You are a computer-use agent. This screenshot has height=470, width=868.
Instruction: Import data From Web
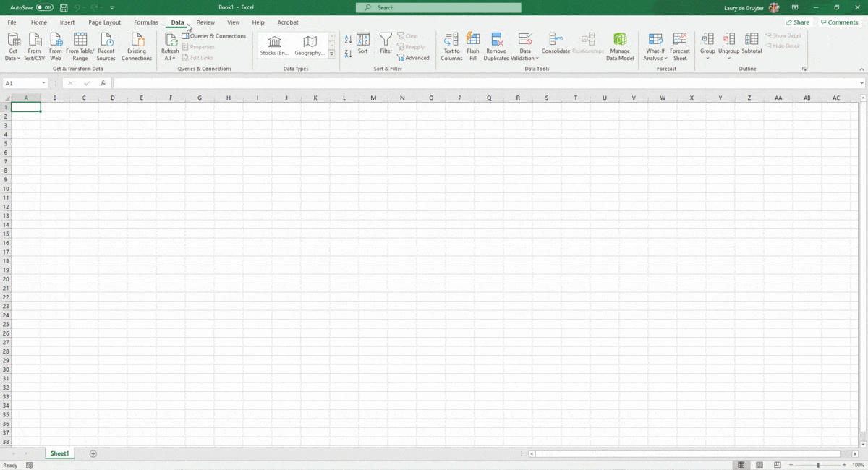56,47
